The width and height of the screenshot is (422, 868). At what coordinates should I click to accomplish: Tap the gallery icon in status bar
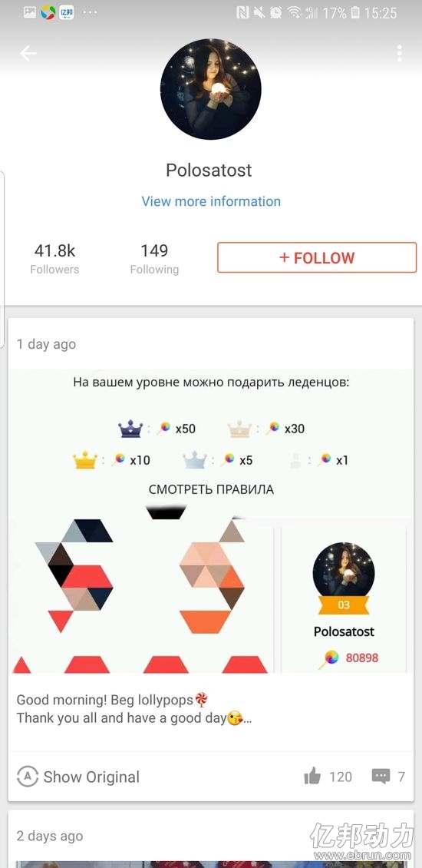30,12
